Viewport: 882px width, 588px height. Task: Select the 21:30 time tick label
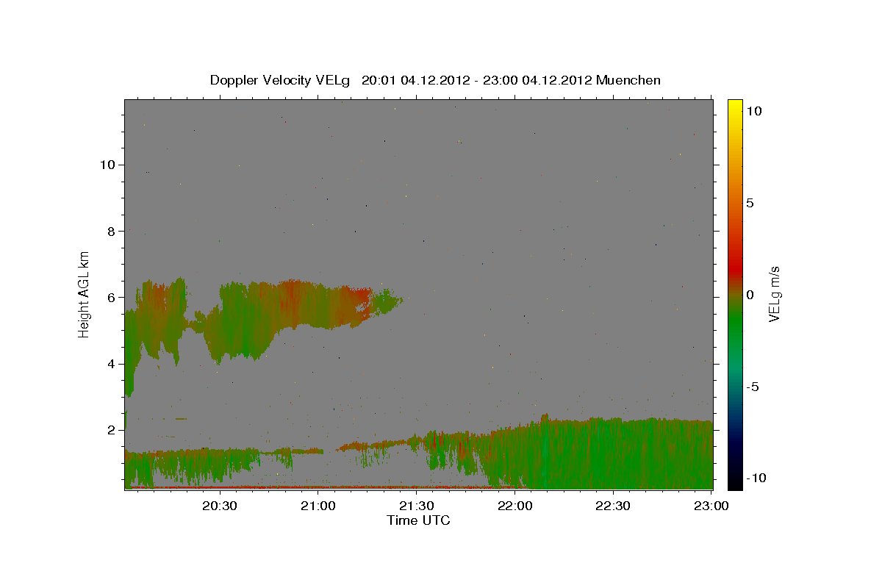click(417, 506)
